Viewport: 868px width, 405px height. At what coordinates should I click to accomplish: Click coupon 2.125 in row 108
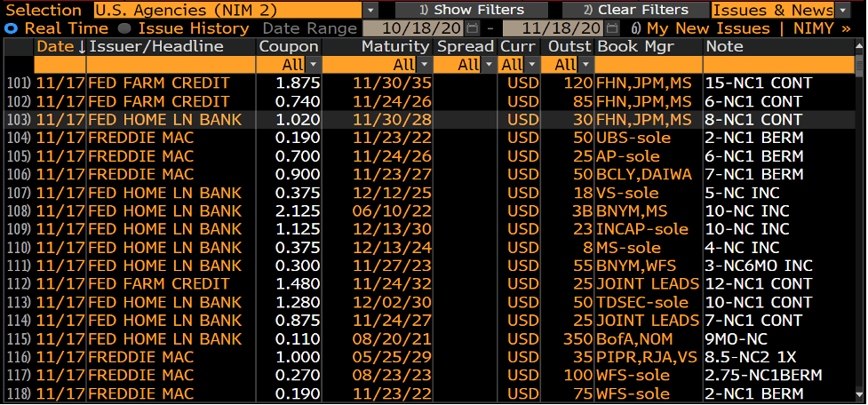[x=298, y=210]
